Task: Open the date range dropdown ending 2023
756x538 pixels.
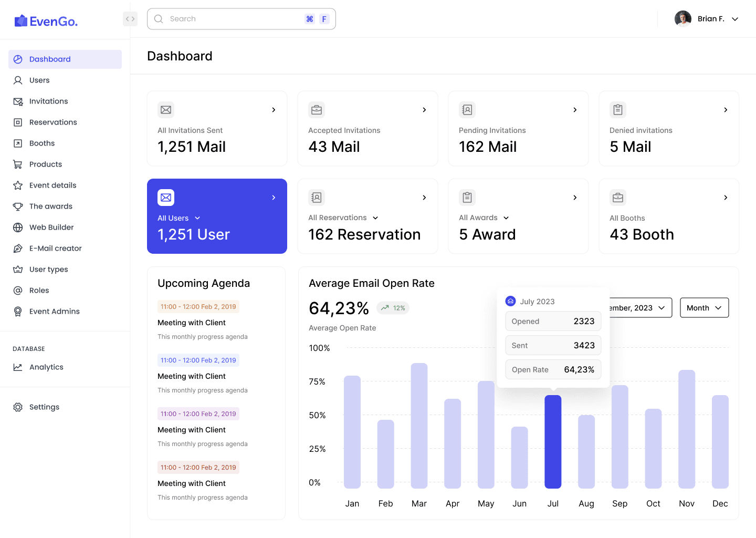Action: coord(640,308)
